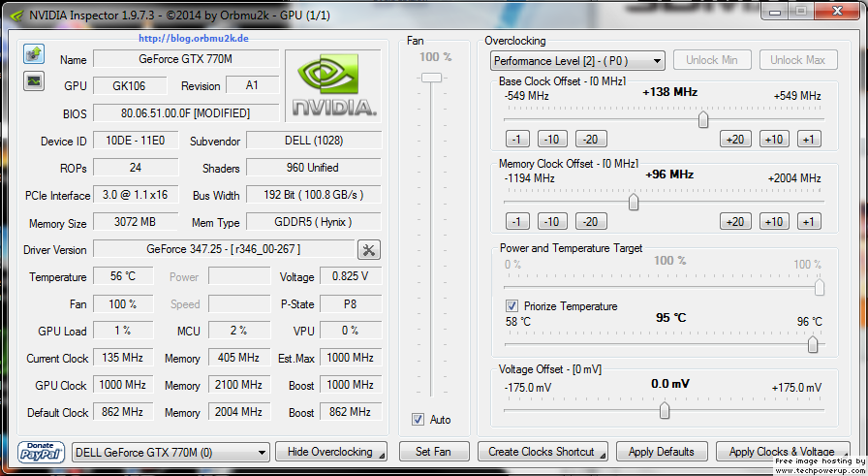The width and height of the screenshot is (868, 476).
Task: Click Base Clock Offset slider handle
Action: click(703, 119)
